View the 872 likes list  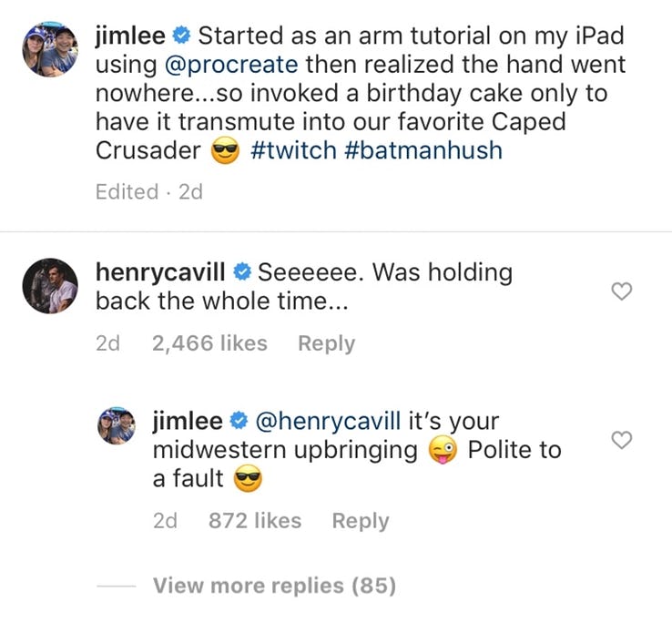pyautogui.click(x=255, y=521)
